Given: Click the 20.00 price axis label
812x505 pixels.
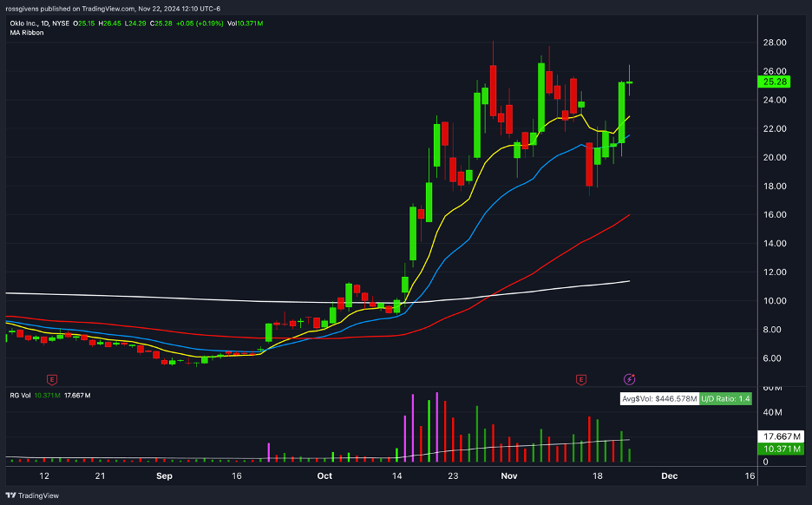Looking at the screenshot, I should pos(775,157).
